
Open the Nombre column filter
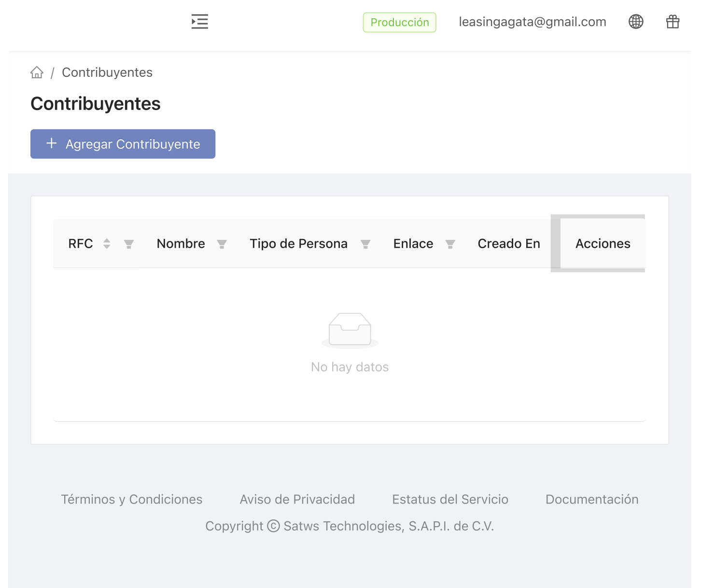point(222,244)
